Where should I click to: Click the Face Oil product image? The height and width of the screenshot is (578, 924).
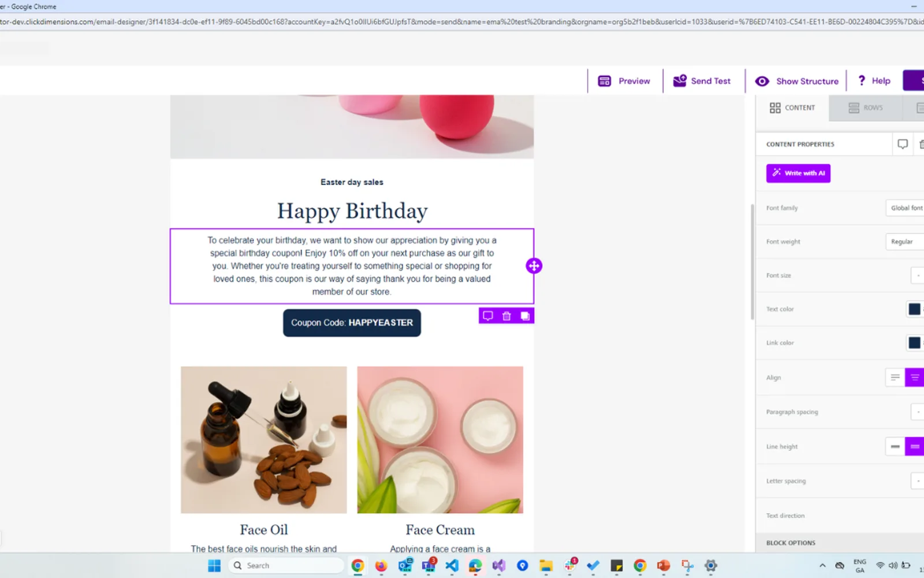(264, 440)
